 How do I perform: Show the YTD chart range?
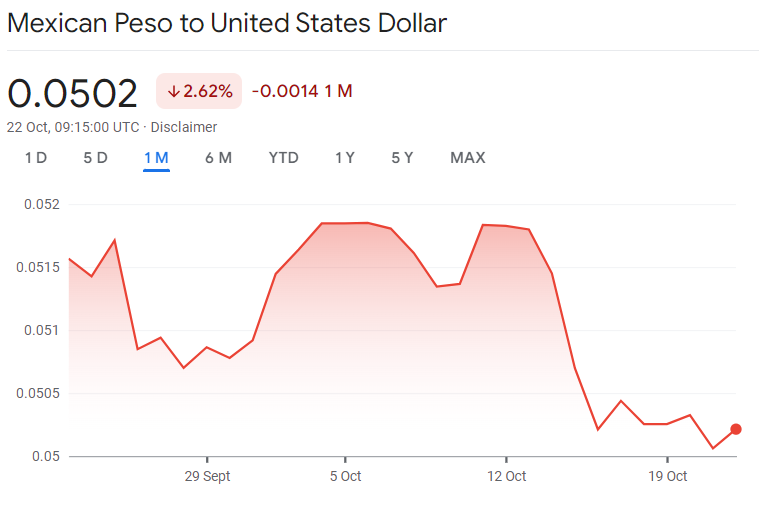(284, 158)
